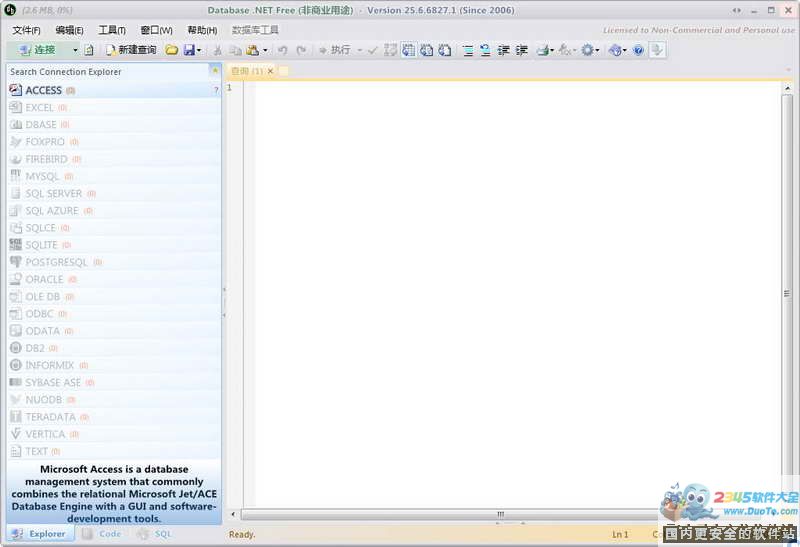Image resolution: width=800 pixels, height=547 pixels.
Task: Select ORACLE in the connection list
Action: (x=114, y=280)
